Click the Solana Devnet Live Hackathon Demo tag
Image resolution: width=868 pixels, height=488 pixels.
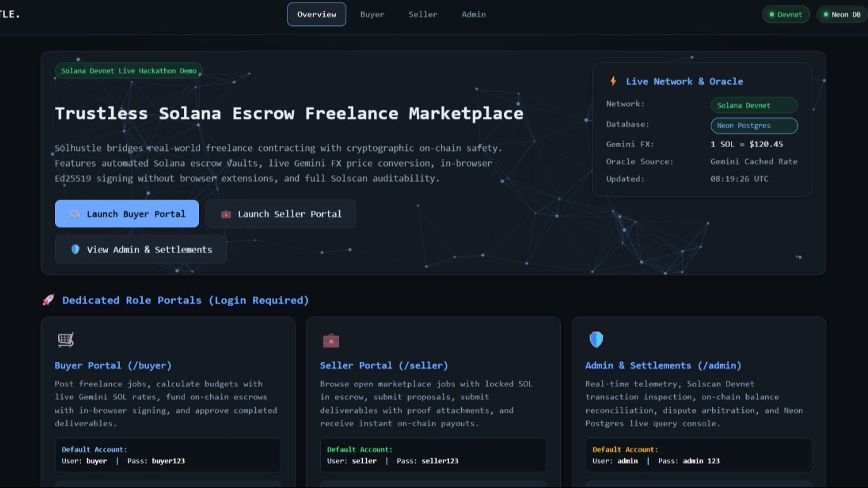point(129,71)
